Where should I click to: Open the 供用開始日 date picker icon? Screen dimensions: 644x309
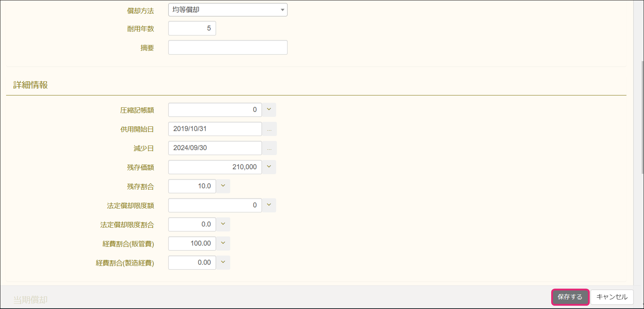[x=269, y=129]
